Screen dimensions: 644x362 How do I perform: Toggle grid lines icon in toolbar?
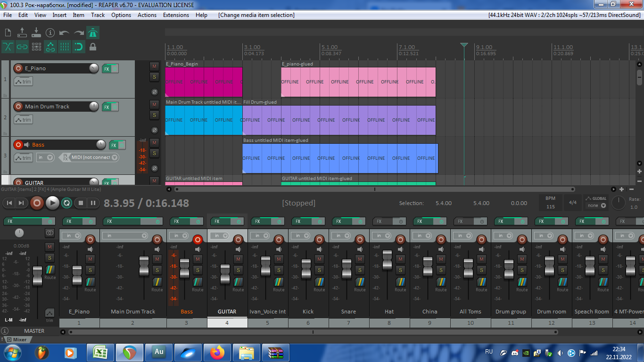pyautogui.click(x=65, y=47)
